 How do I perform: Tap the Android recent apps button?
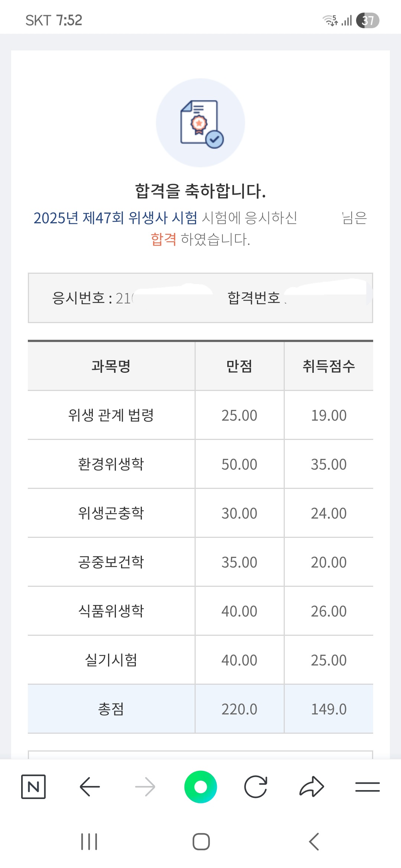tap(89, 841)
